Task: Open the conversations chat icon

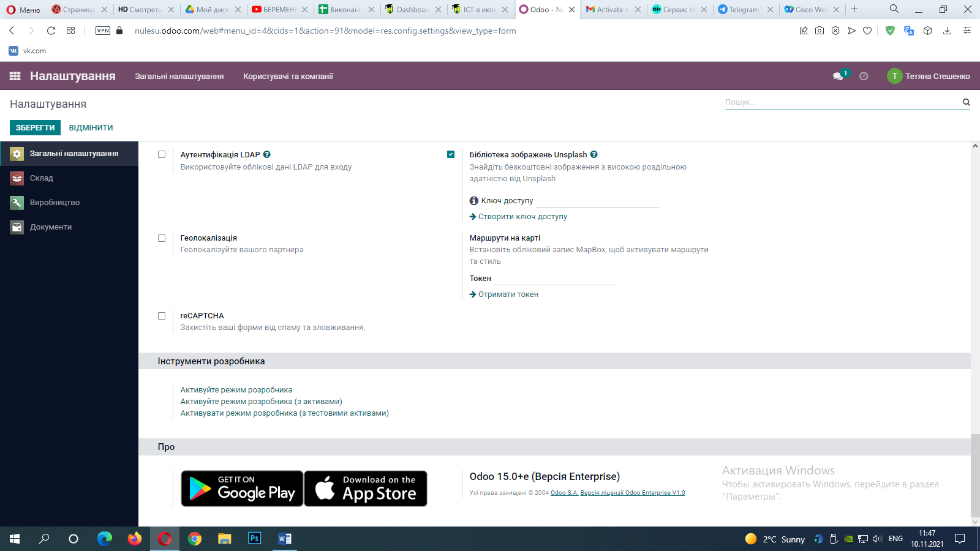Action: tap(838, 76)
